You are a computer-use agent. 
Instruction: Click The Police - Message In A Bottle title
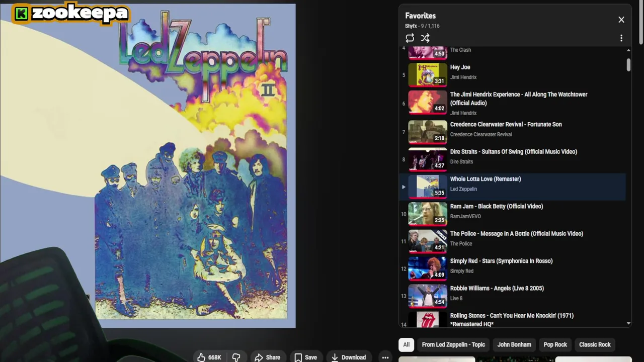pyautogui.click(x=516, y=234)
